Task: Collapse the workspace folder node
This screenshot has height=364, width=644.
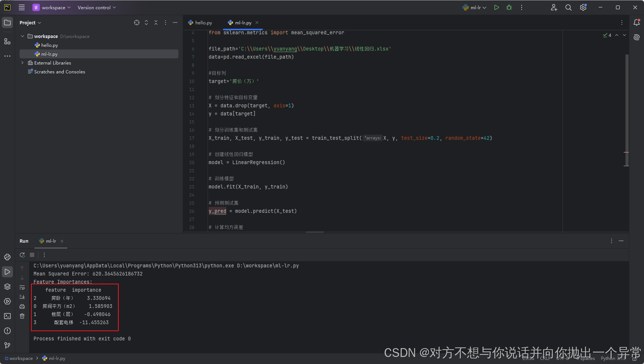Action: click(22, 36)
